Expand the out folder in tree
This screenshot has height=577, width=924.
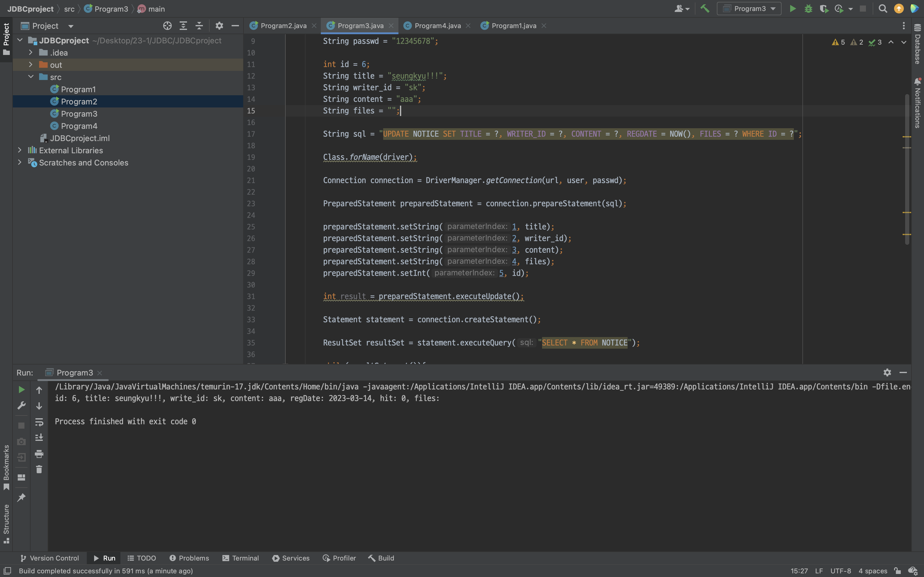coord(31,64)
